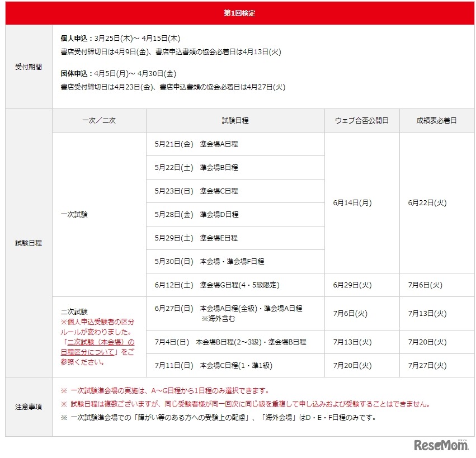476x458 pixels.
Task: Select the 成績表必着日 column header
Action: pyautogui.click(x=437, y=120)
